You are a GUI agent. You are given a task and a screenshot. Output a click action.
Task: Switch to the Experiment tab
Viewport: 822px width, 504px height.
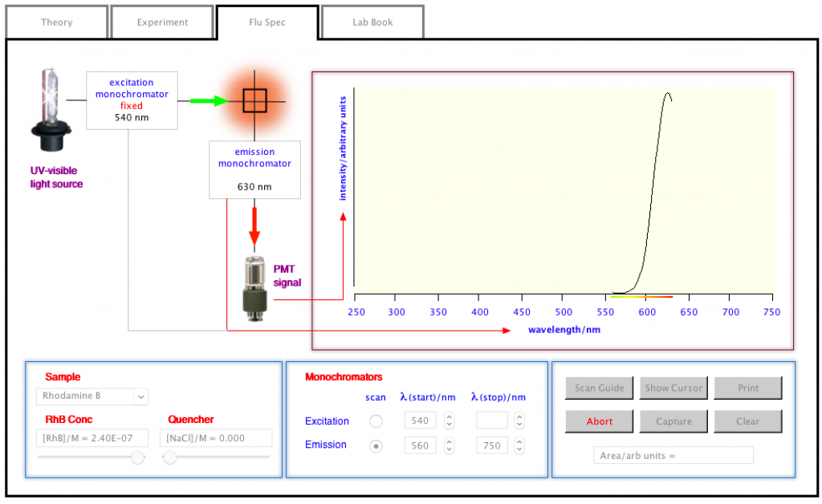pyautogui.click(x=162, y=22)
